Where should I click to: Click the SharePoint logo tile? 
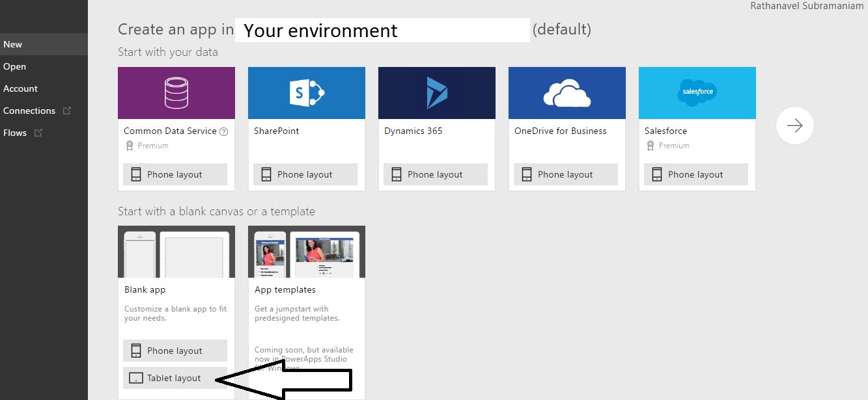(x=307, y=93)
